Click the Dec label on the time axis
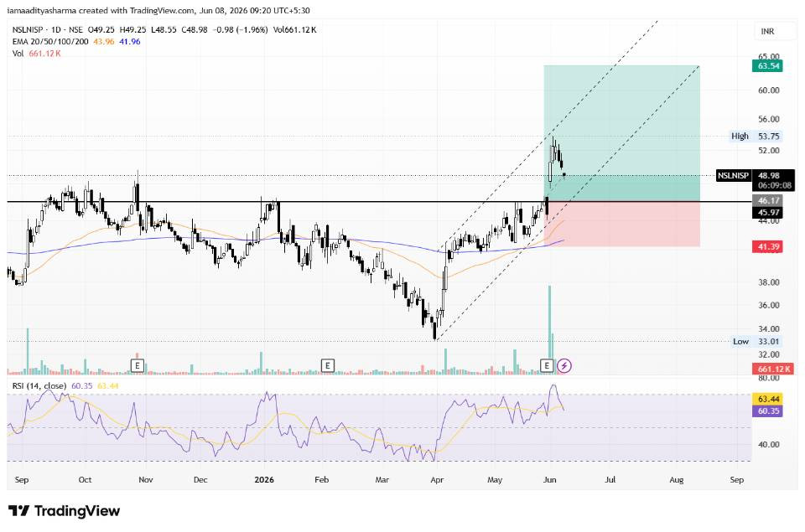Screen dimensions: 805x532 (x=200, y=480)
